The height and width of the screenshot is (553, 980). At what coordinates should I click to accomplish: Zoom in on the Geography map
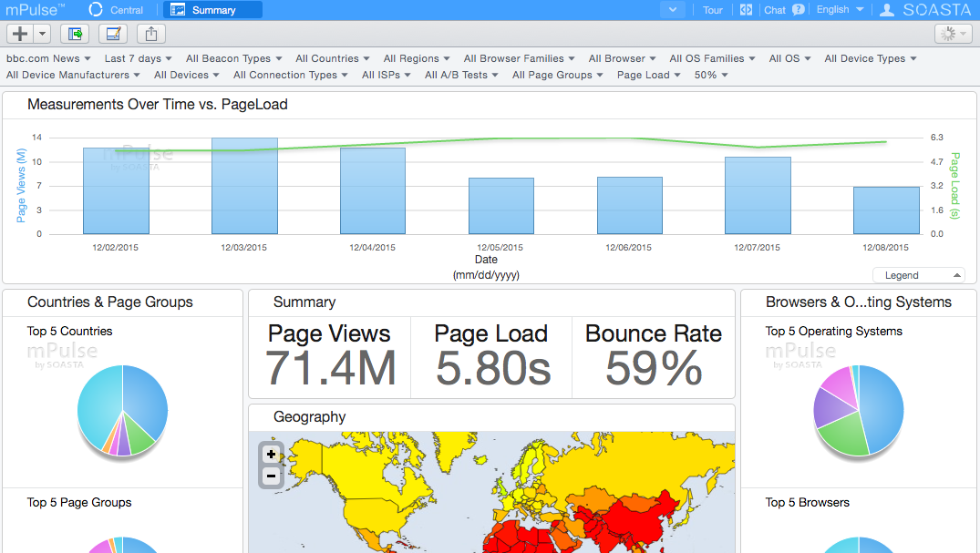point(272,455)
